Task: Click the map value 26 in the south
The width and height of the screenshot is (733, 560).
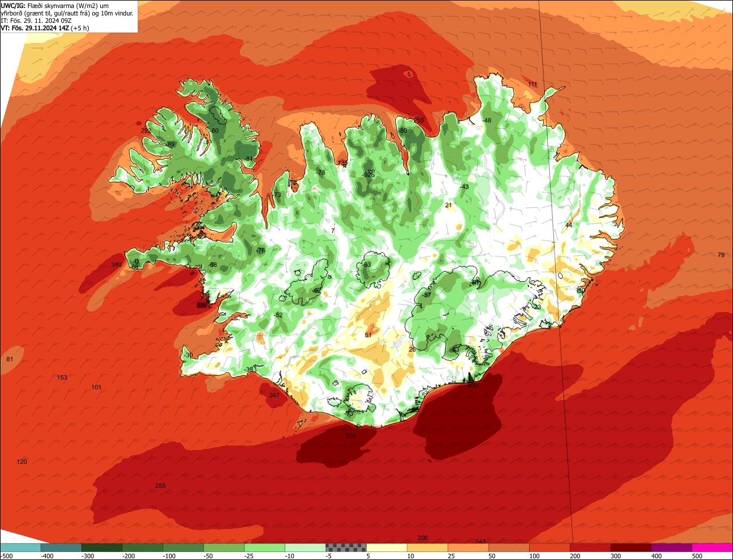Action: tap(412, 349)
